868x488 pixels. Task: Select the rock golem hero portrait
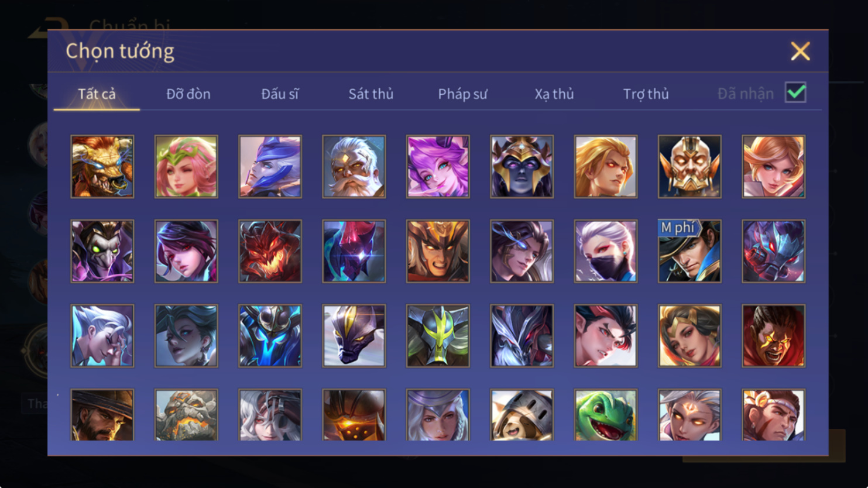coord(186,415)
